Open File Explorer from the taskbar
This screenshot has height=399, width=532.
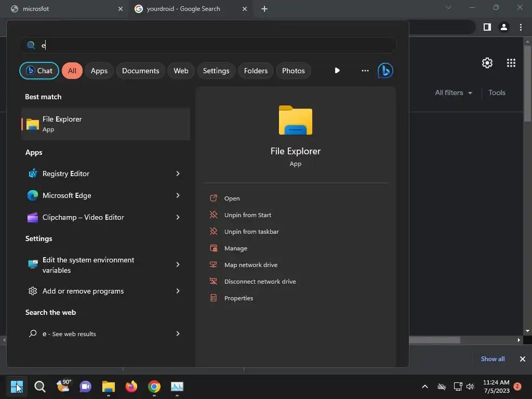(109, 387)
